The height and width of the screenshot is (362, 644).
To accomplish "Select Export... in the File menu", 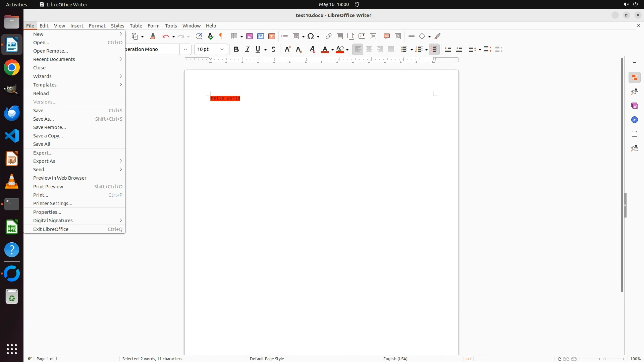I will click(x=43, y=153).
